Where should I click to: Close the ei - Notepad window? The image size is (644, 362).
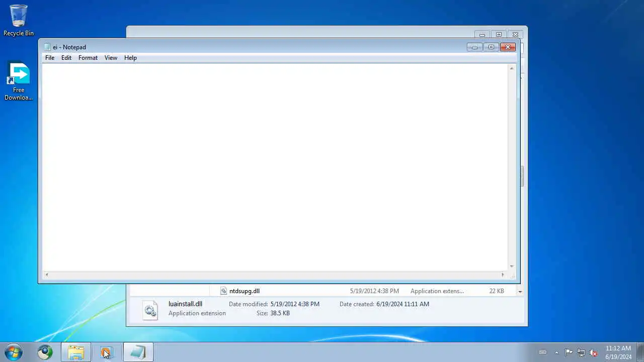point(508,47)
